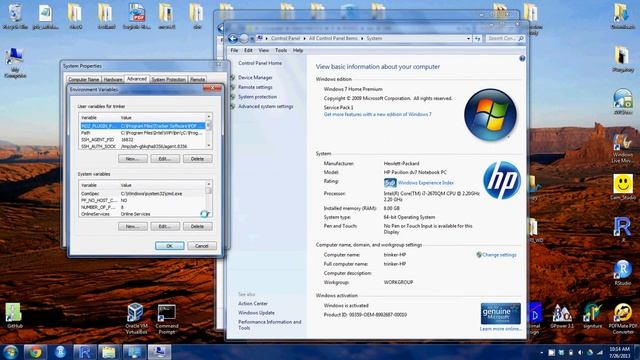Launch the PDFMate PDF Converter shortcut

coord(623,318)
